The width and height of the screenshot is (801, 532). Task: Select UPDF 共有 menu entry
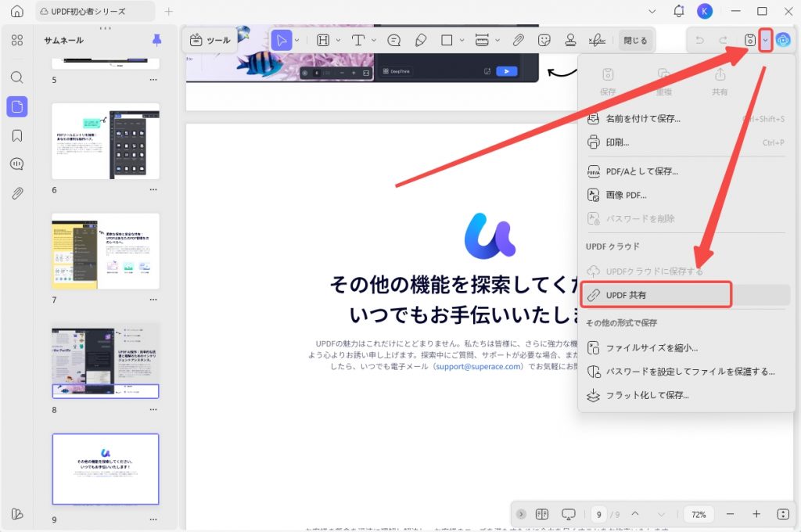[685, 295]
